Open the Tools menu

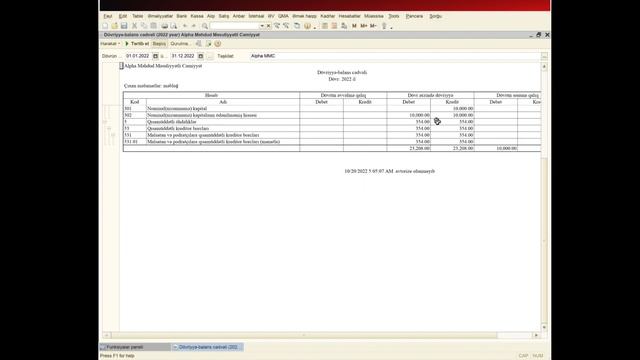coord(394,16)
